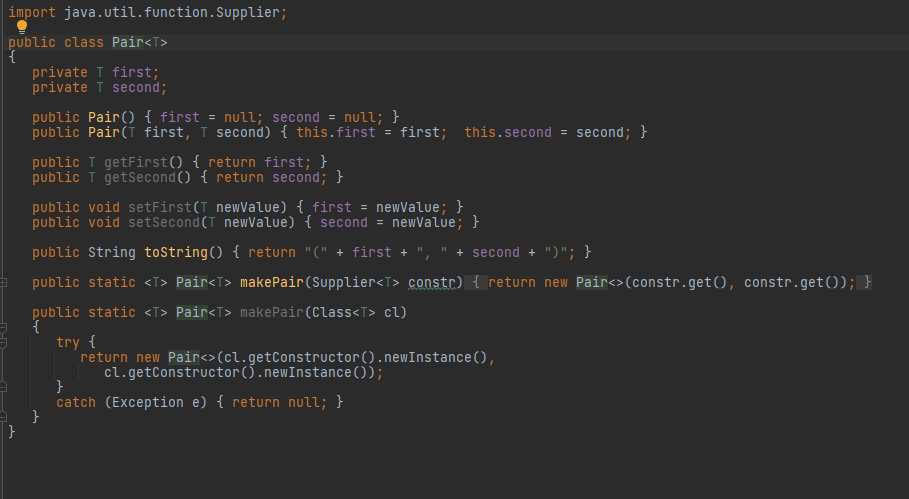Viewport: 909px width, 499px height.
Task: Click Class<T> parameter type
Action: (344, 312)
